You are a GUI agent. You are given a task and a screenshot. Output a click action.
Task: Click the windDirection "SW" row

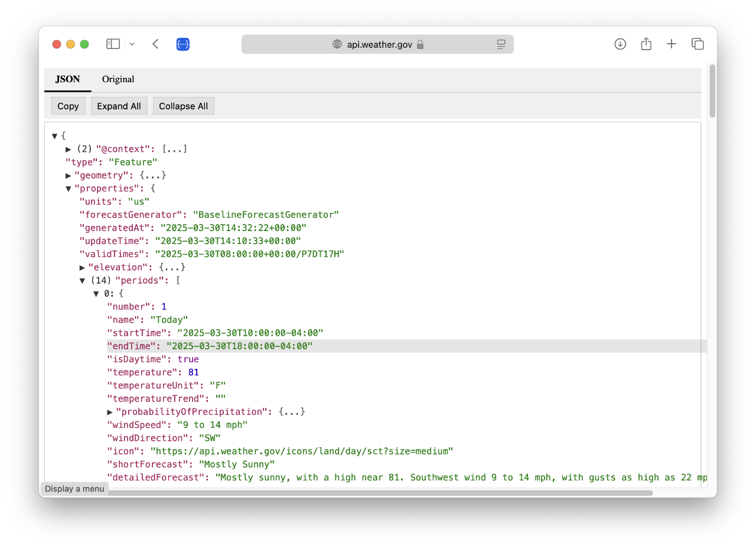pyautogui.click(x=164, y=438)
